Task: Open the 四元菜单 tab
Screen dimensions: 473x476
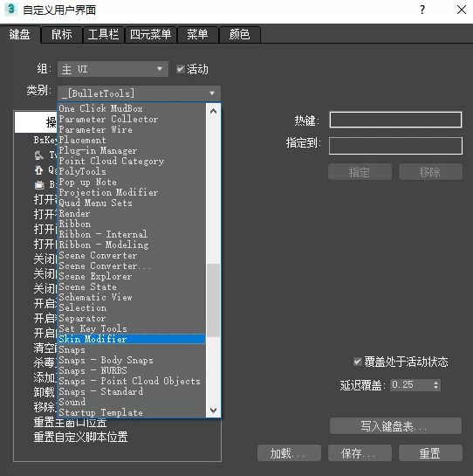Action: tap(150, 34)
